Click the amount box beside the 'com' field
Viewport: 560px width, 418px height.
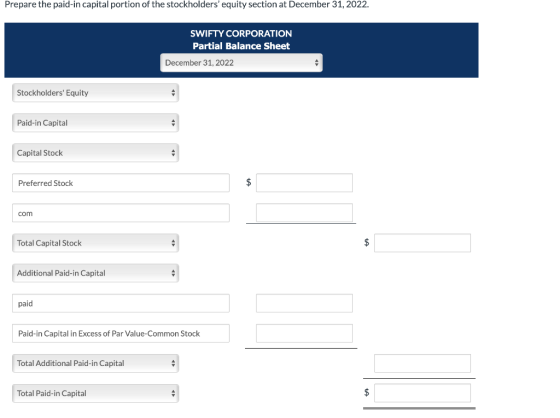[304, 213]
